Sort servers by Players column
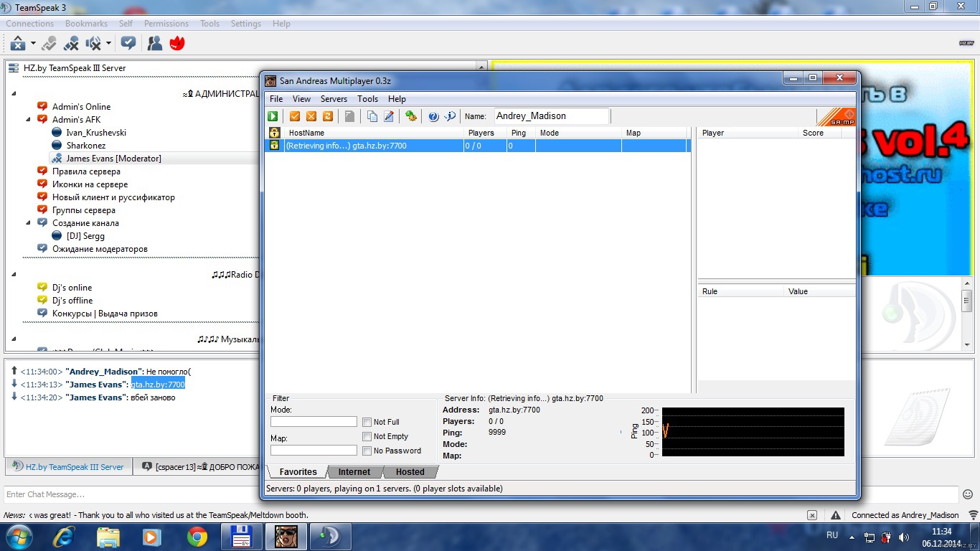The height and width of the screenshot is (551, 980). pyautogui.click(x=485, y=133)
